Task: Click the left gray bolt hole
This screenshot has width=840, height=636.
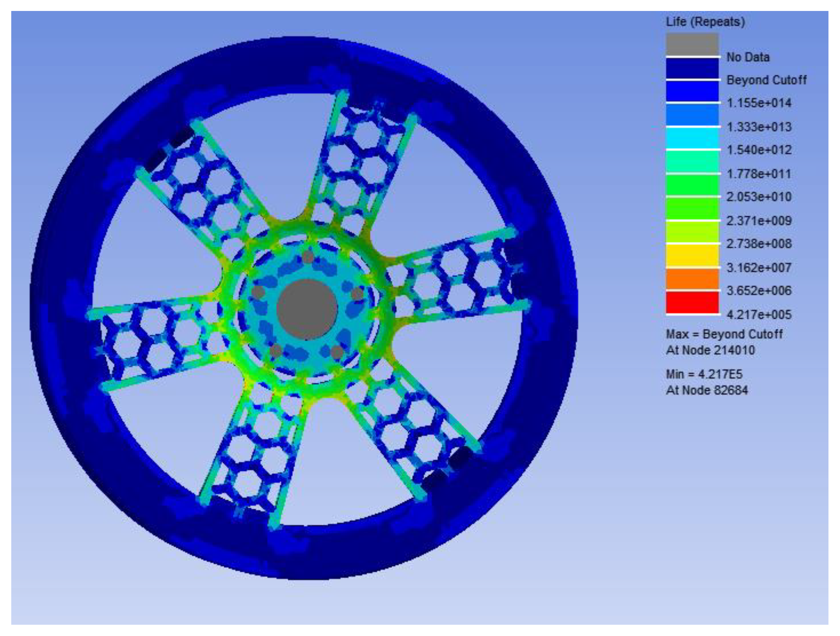Action: click(258, 292)
